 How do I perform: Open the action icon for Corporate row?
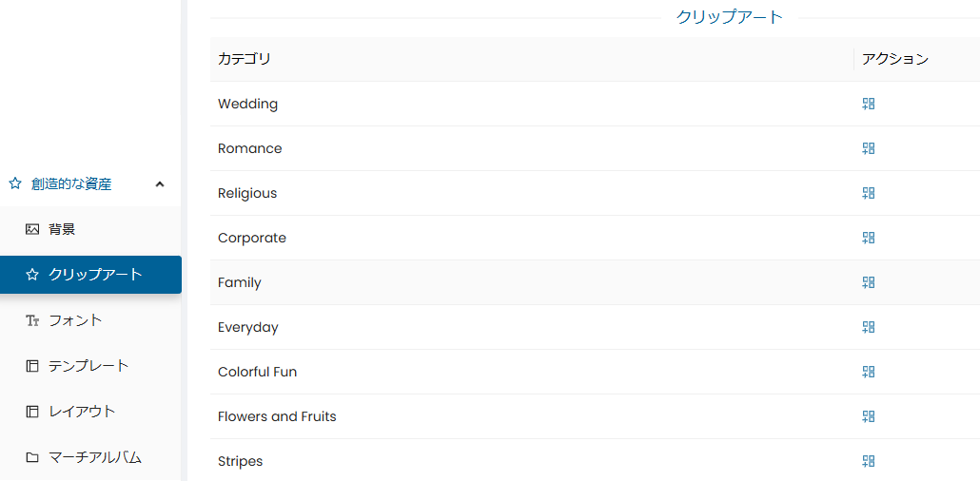(x=868, y=238)
